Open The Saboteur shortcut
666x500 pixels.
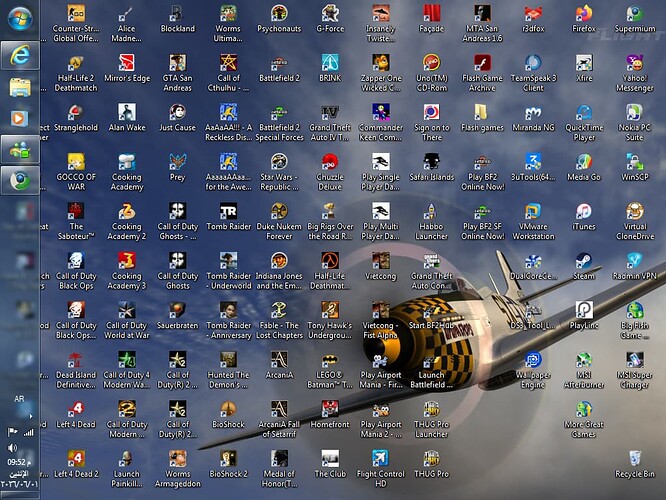point(76,222)
